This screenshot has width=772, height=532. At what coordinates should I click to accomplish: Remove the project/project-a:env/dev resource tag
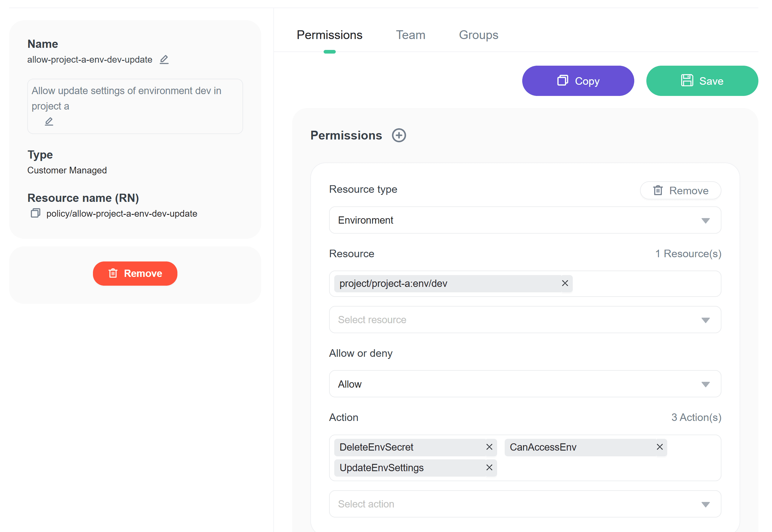click(565, 283)
